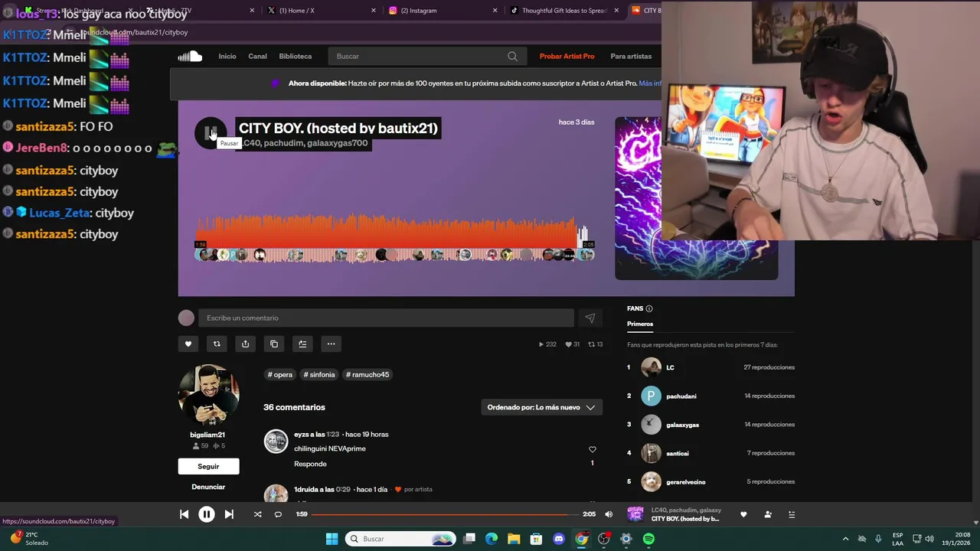Seek on the bottom player progress bar
This screenshot has height=551, width=980.
tap(444, 514)
